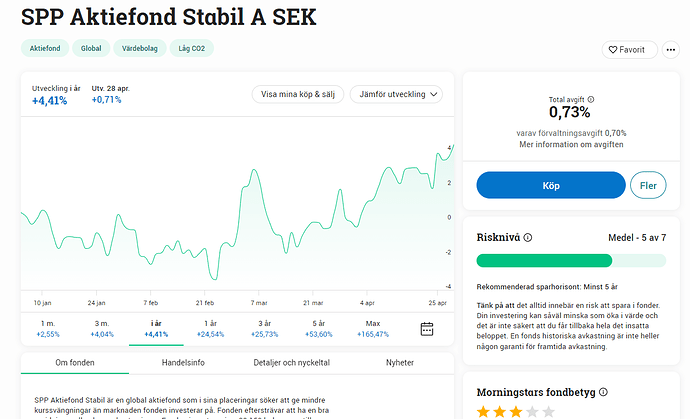Click the blue Köp button
This screenshot has width=690, height=419.
(x=551, y=185)
